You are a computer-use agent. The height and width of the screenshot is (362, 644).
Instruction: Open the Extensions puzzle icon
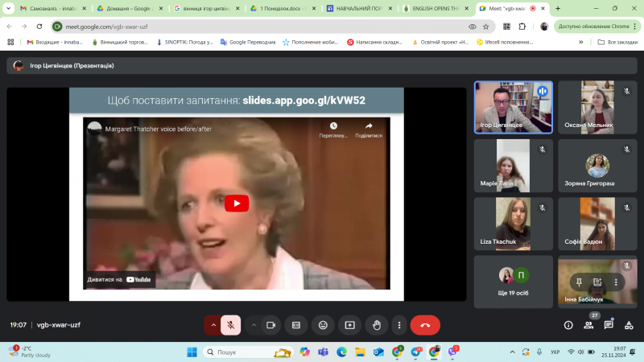(522, 27)
